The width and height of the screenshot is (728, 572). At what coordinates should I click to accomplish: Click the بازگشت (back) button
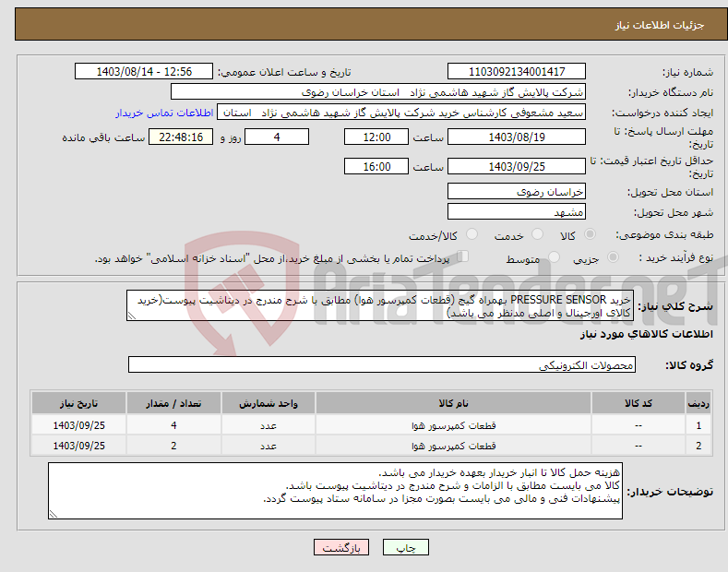341,547
